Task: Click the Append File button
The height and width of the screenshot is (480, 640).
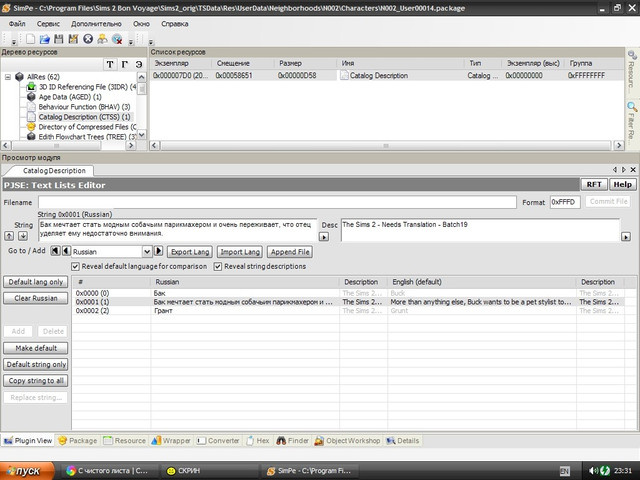Action: (290, 252)
